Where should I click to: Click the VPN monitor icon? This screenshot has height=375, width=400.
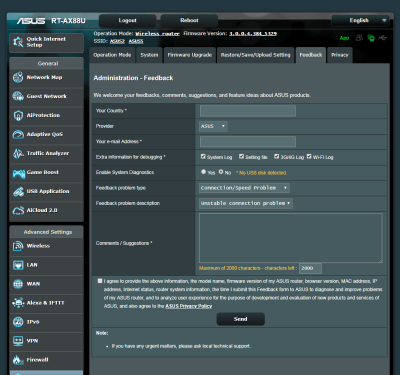point(18,341)
